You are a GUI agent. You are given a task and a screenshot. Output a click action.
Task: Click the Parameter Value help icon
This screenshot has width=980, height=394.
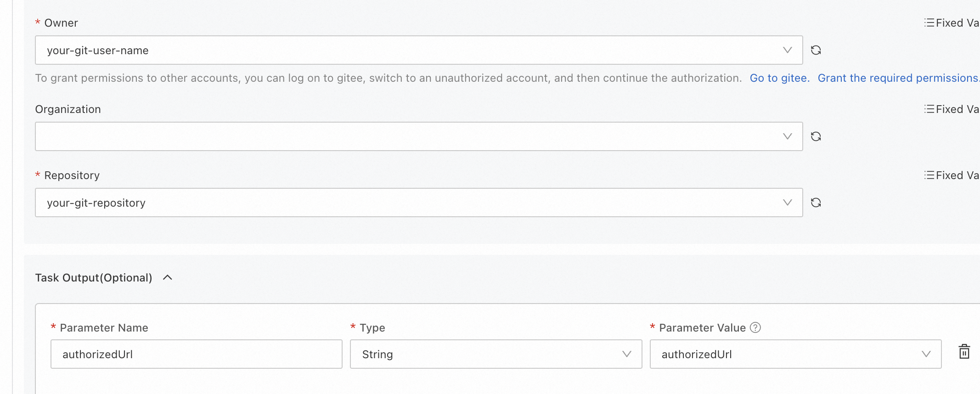755,327
